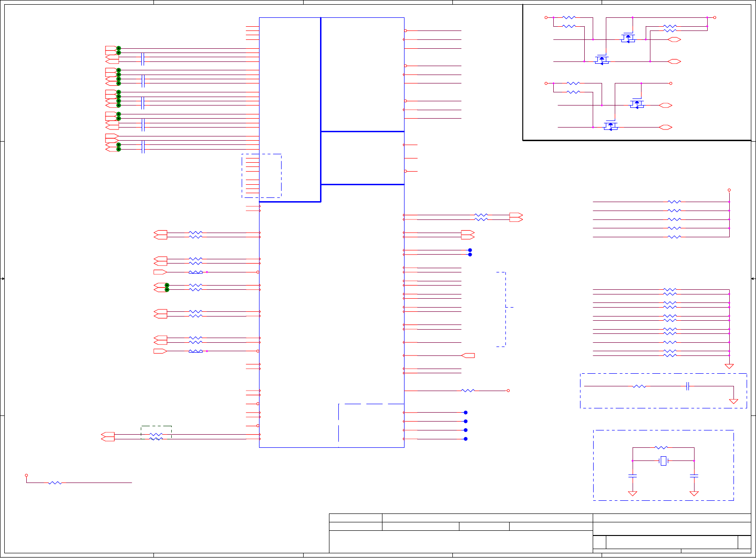Click hexagonal port right of the topmost MOSFET
This screenshot has height=558, width=756.
tap(674, 39)
